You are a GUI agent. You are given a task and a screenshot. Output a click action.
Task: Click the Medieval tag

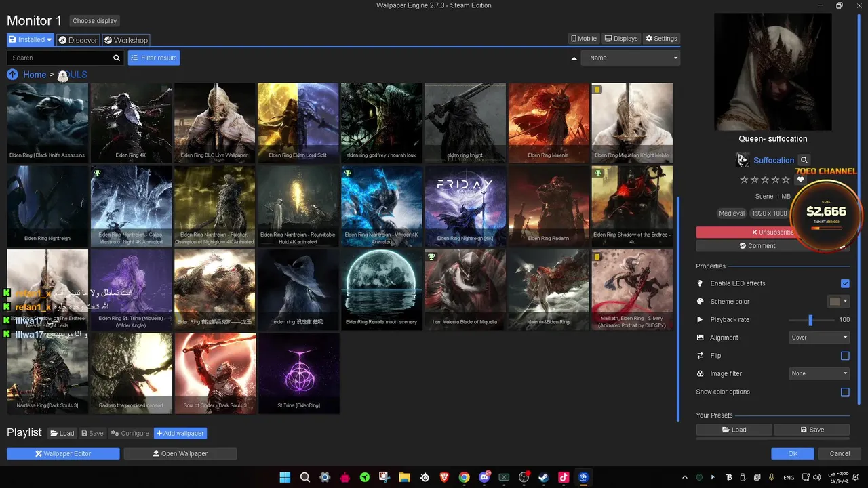click(732, 213)
